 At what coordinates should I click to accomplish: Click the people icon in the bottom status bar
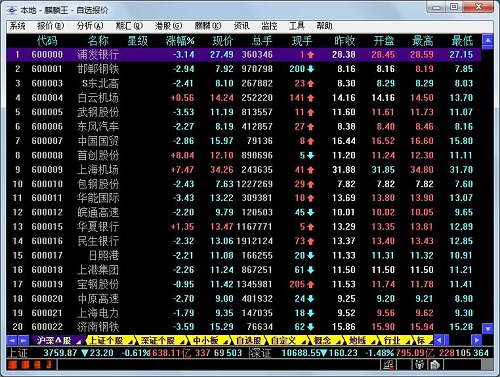pyautogui.click(x=419, y=365)
